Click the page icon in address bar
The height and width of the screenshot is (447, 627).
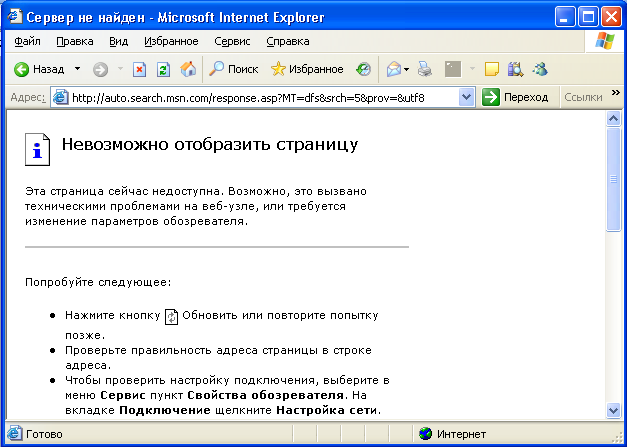pyautogui.click(x=60, y=98)
